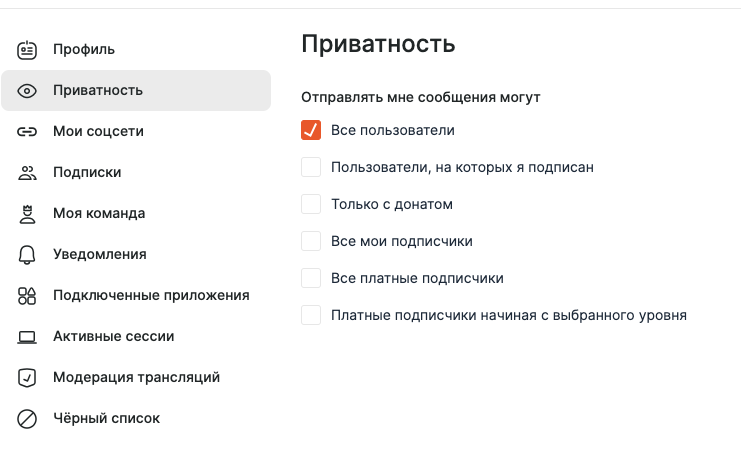Check Пользователи, на которых я подписан

coord(311,167)
